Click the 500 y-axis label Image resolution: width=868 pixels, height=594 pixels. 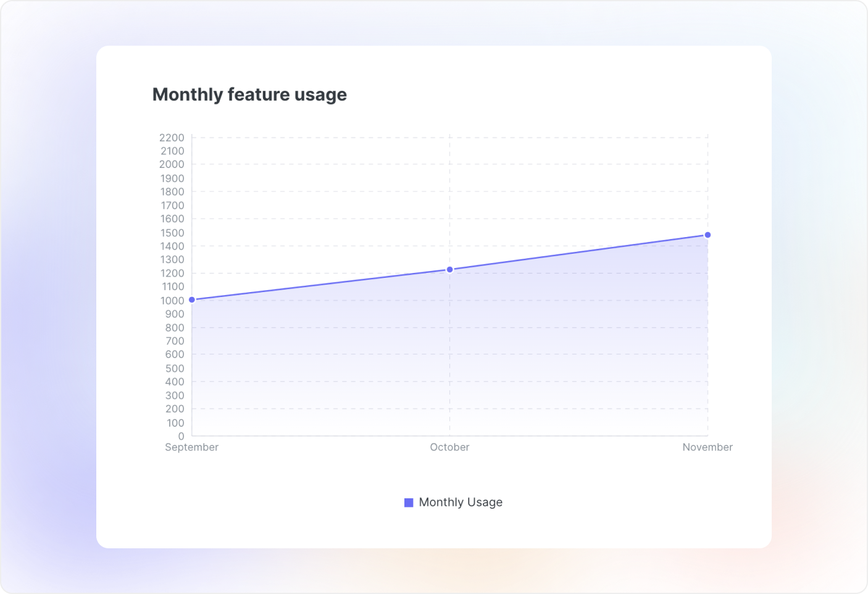[x=175, y=369]
